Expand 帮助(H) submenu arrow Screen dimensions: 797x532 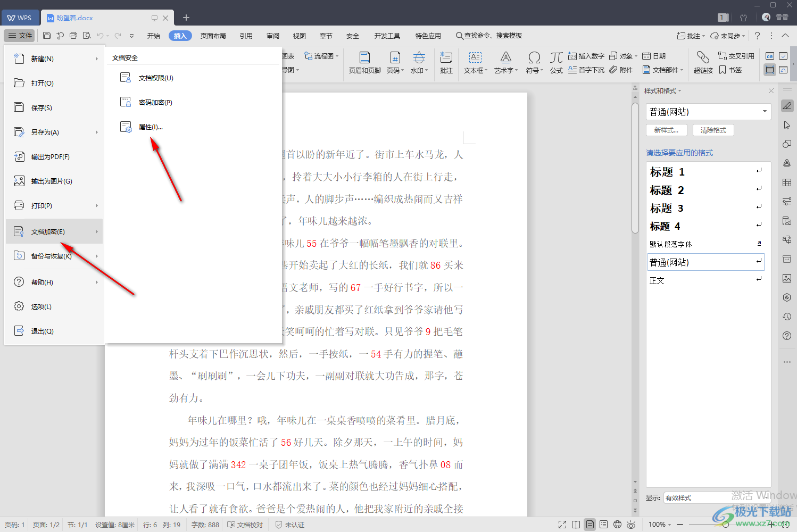tap(97, 282)
